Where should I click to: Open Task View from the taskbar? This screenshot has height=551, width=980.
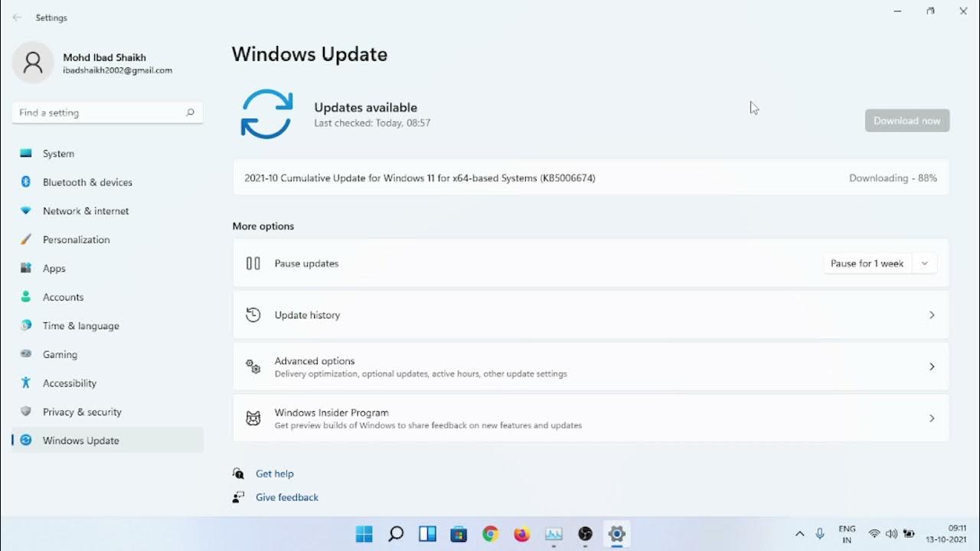coord(427,534)
